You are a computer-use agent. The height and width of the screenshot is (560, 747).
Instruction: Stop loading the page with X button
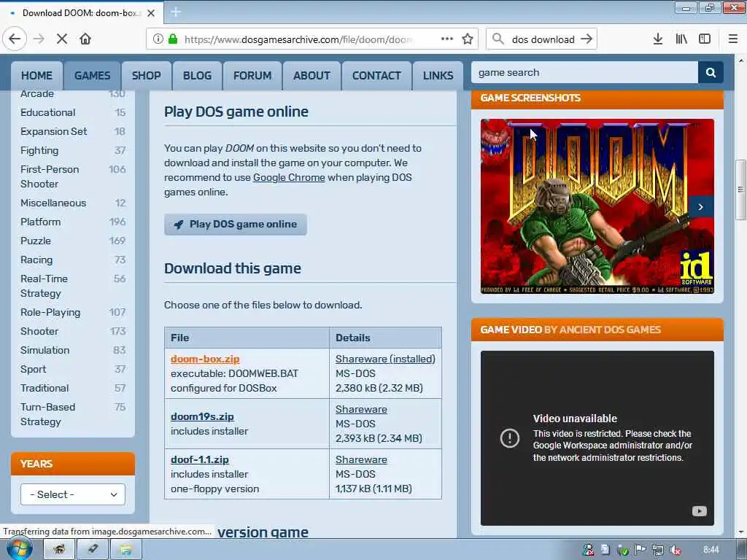61,39
